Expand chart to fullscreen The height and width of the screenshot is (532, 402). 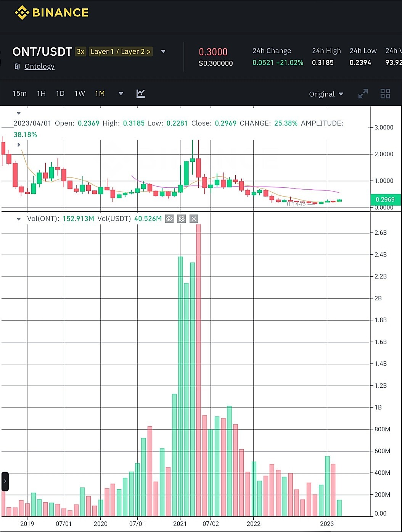363,94
